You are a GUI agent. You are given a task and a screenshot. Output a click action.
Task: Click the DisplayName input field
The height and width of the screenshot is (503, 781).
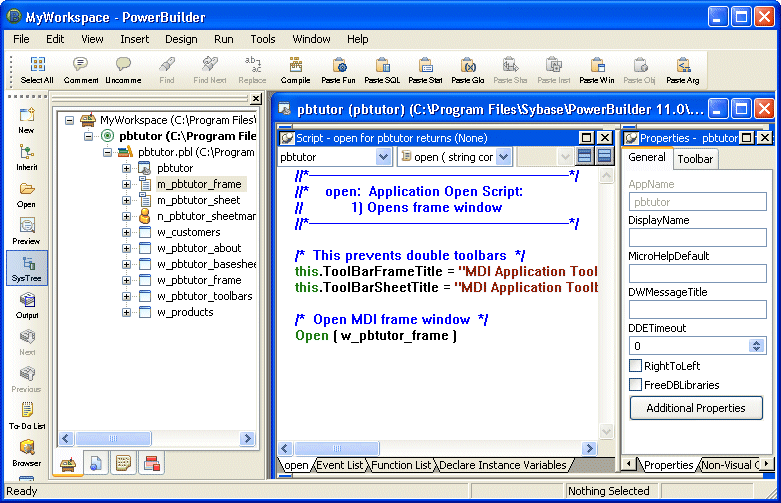pos(697,238)
